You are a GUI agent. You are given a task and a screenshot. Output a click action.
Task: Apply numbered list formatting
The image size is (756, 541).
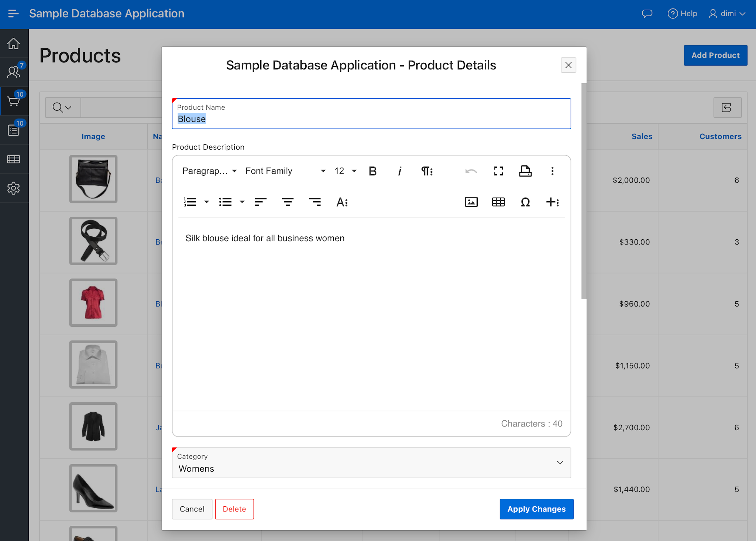[190, 202]
